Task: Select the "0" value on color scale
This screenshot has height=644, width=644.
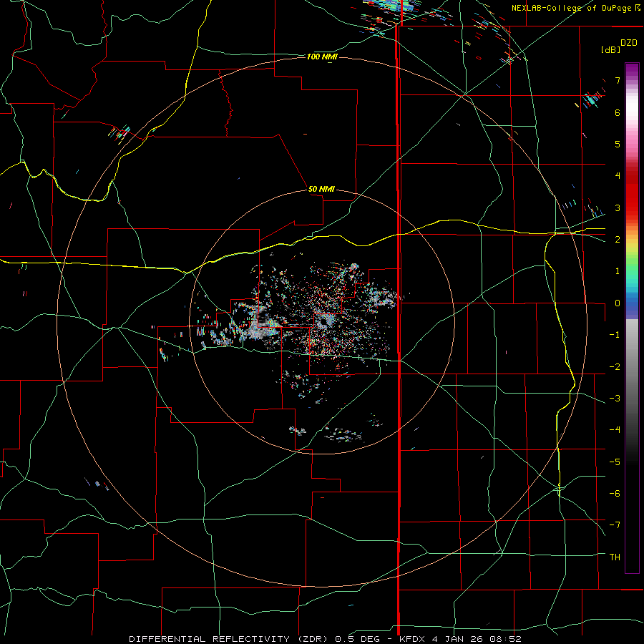Action: click(618, 303)
